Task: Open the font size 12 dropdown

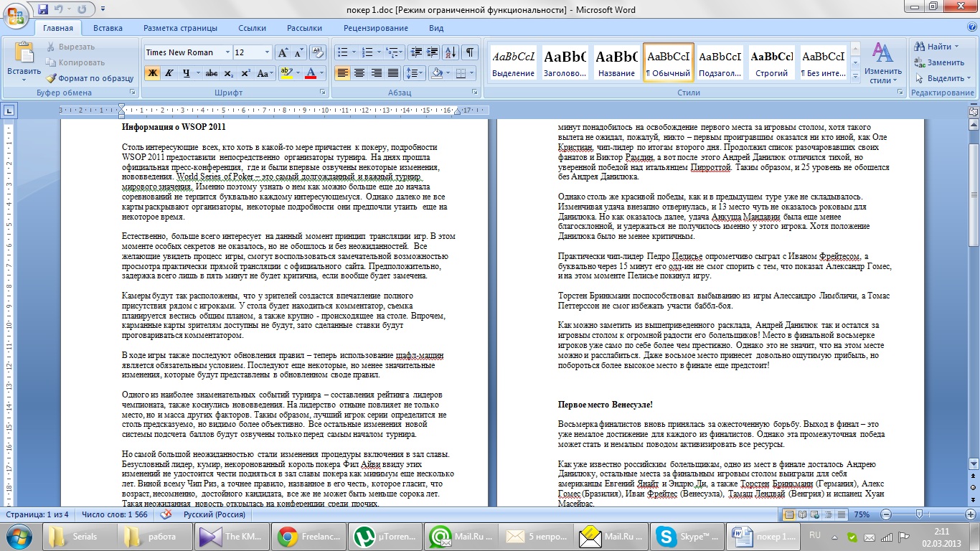Action: [268, 52]
